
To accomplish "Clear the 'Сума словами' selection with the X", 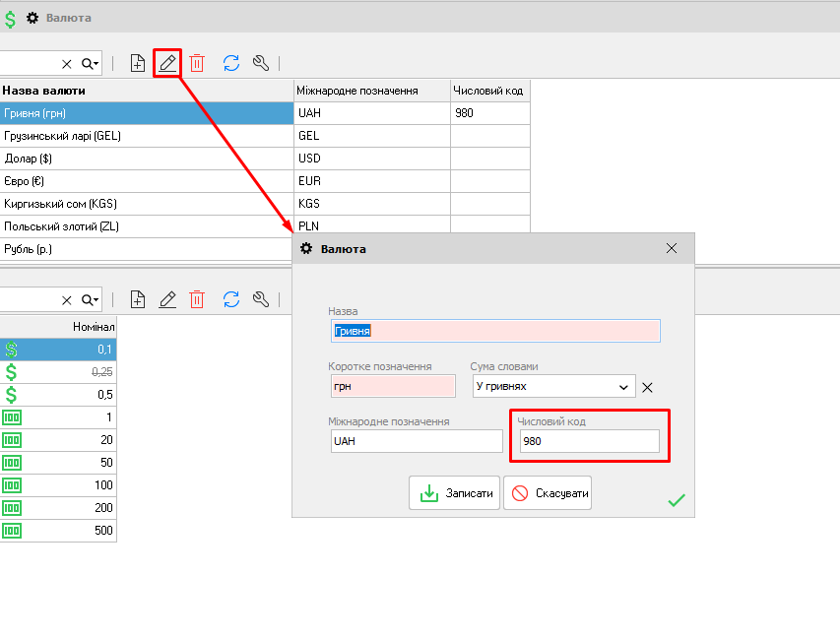I will pos(647,387).
